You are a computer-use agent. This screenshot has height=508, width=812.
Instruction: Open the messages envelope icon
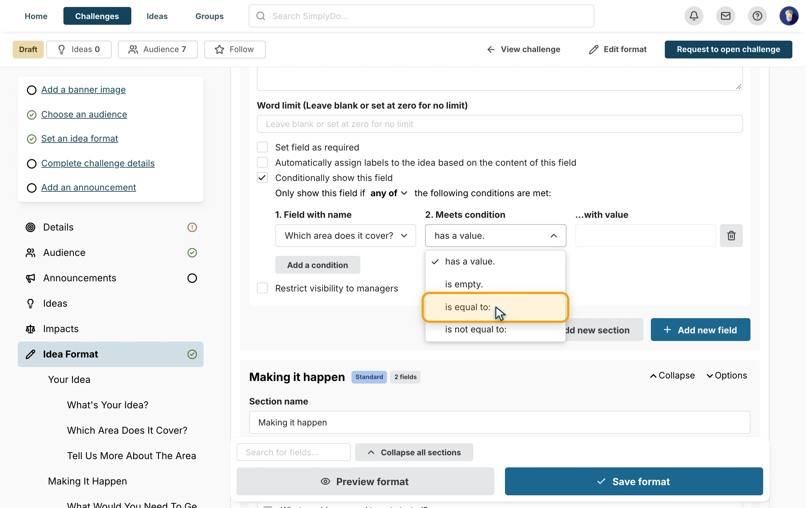click(x=725, y=16)
